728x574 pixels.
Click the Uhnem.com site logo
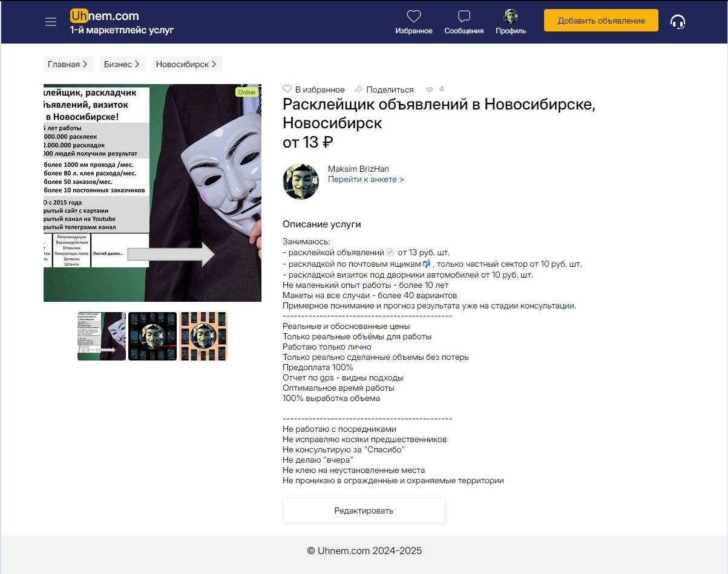click(x=103, y=16)
